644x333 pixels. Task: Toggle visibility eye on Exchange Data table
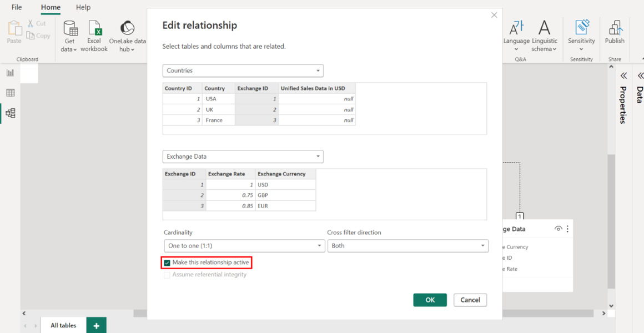coord(558,229)
